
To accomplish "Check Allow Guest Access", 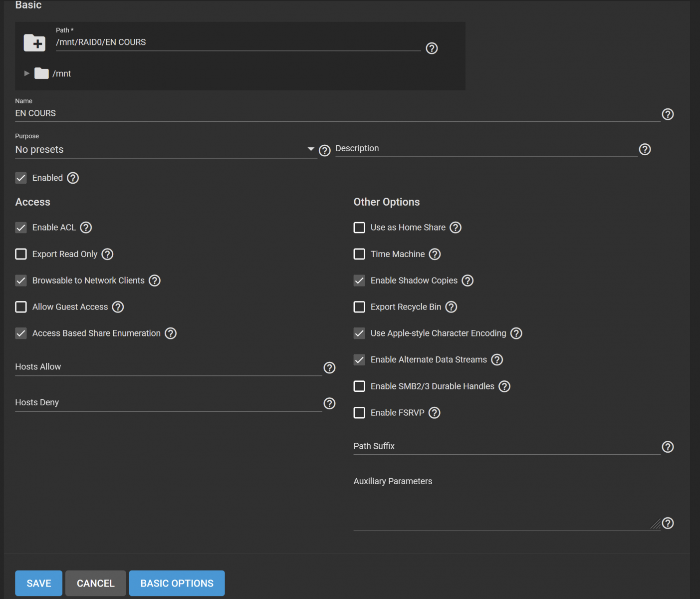I will coord(21,307).
